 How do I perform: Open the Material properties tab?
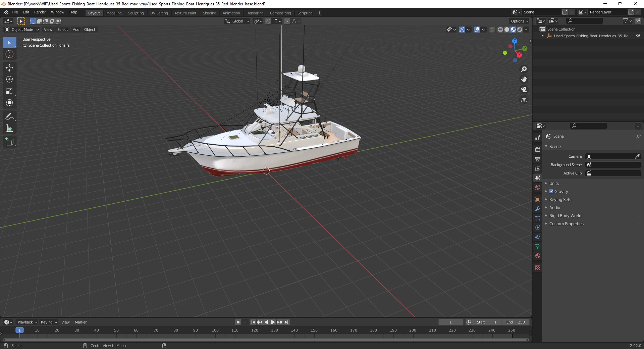point(538,256)
